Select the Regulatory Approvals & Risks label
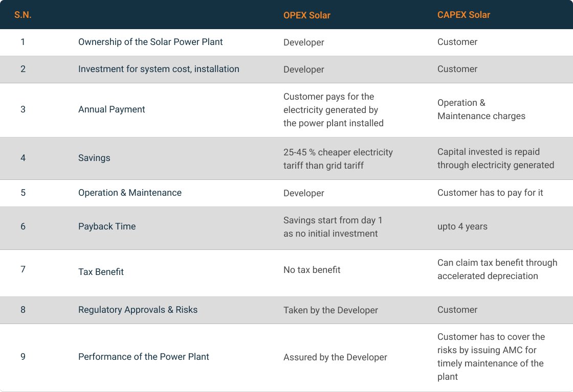The width and height of the screenshot is (573, 392). pyautogui.click(x=138, y=310)
